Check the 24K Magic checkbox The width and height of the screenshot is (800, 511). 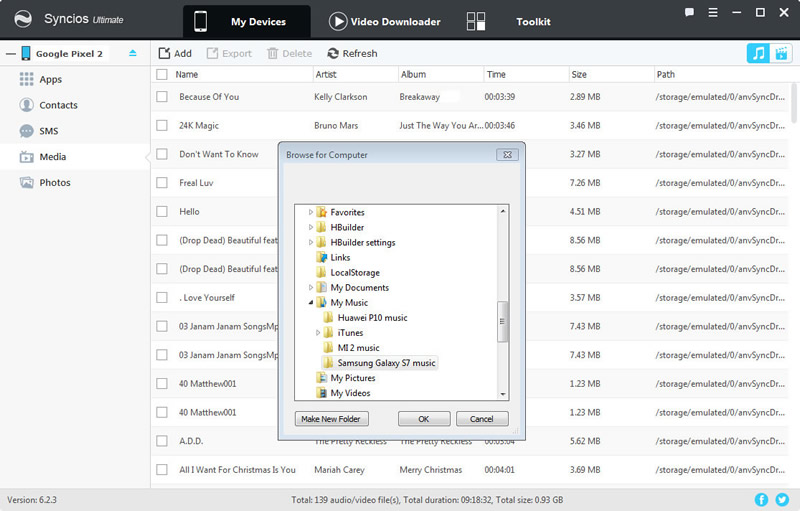coord(162,125)
